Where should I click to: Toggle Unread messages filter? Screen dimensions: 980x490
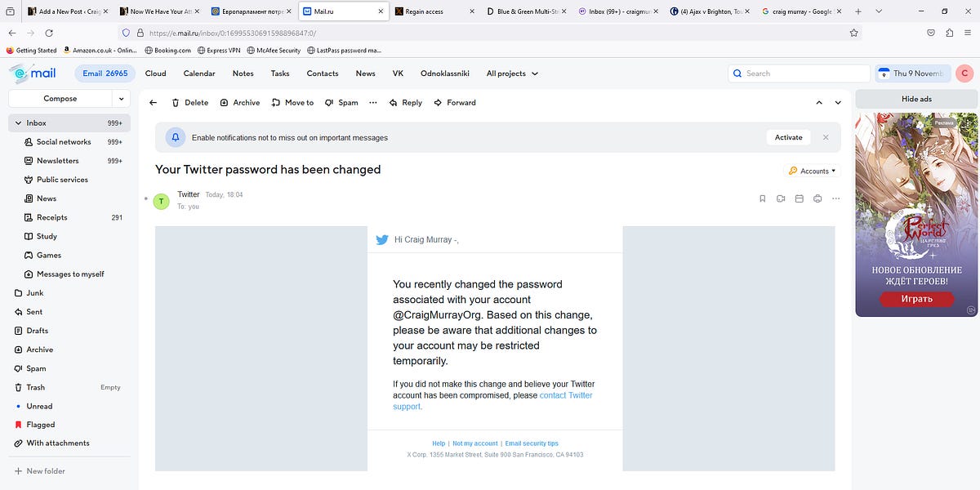pos(38,406)
